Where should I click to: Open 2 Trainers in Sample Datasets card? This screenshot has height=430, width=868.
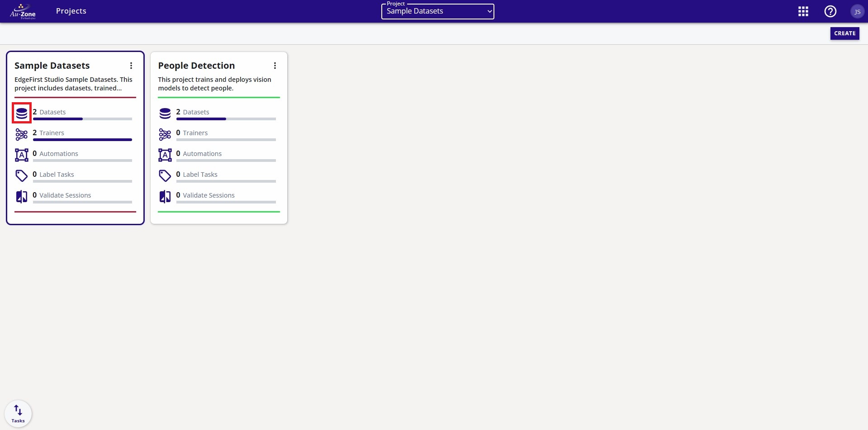48,132
